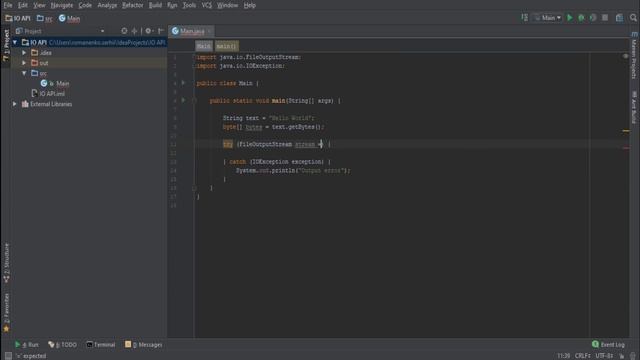Collapse main method fold marker in gutter
The height and width of the screenshot is (360, 640).
click(x=195, y=100)
